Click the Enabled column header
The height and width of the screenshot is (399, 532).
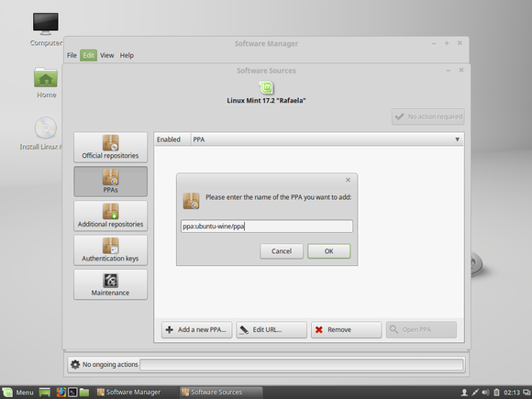tap(172, 139)
